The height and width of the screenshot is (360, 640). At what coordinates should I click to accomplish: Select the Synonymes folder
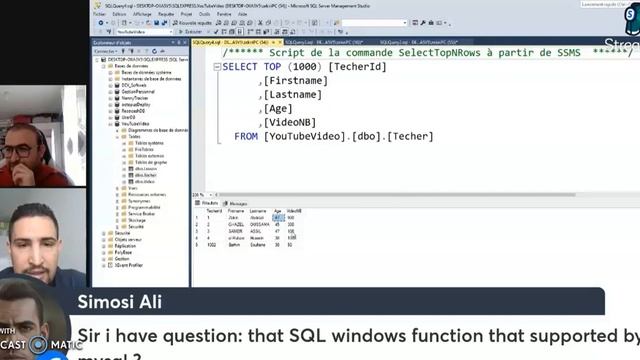click(139, 201)
